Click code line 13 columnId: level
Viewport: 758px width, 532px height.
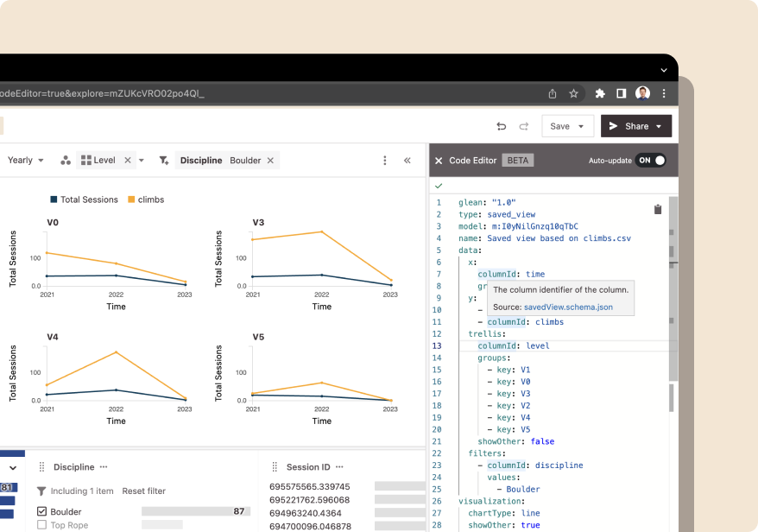(514, 345)
